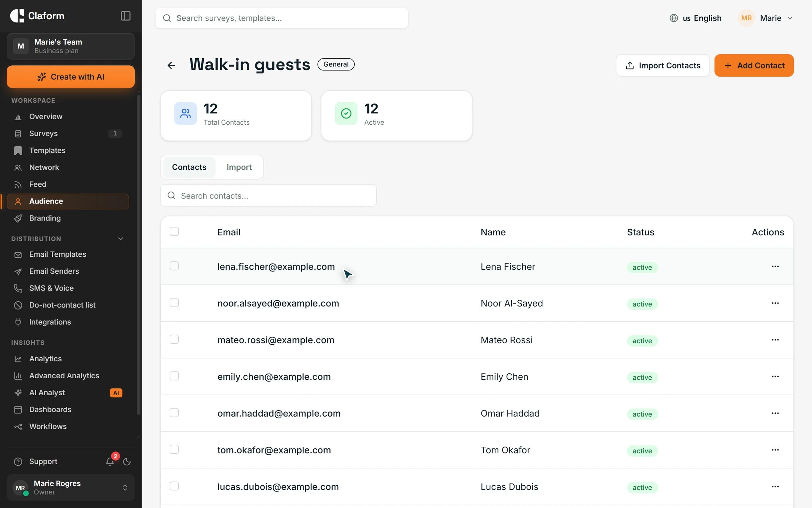Viewport: 812px width, 508px height.
Task: Select checkbox for emily.chen@example.com
Action: (174, 376)
